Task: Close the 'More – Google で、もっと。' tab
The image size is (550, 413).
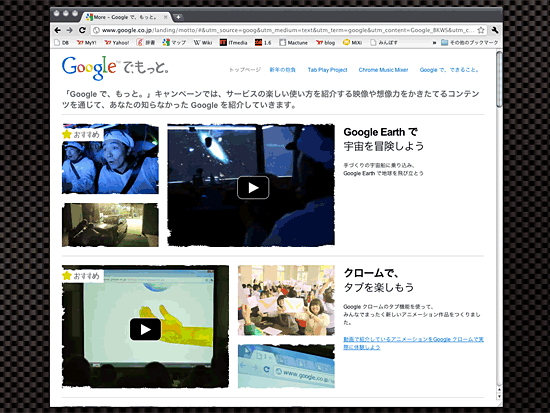Action: [165, 17]
